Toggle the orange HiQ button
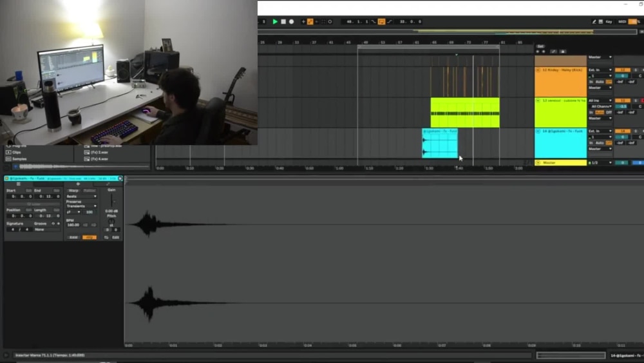This screenshot has height=363, width=644. pyautogui.click(x=90, y=237)
